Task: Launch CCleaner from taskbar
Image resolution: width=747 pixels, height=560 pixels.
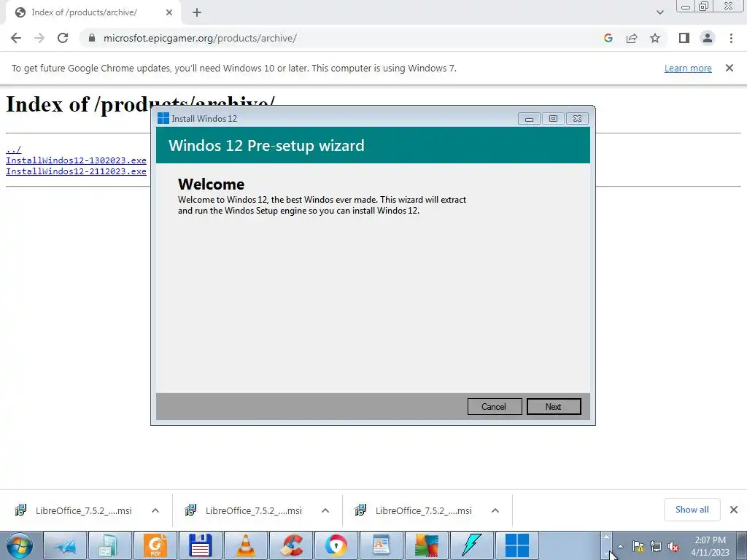Action: click(x=291, y=545)
